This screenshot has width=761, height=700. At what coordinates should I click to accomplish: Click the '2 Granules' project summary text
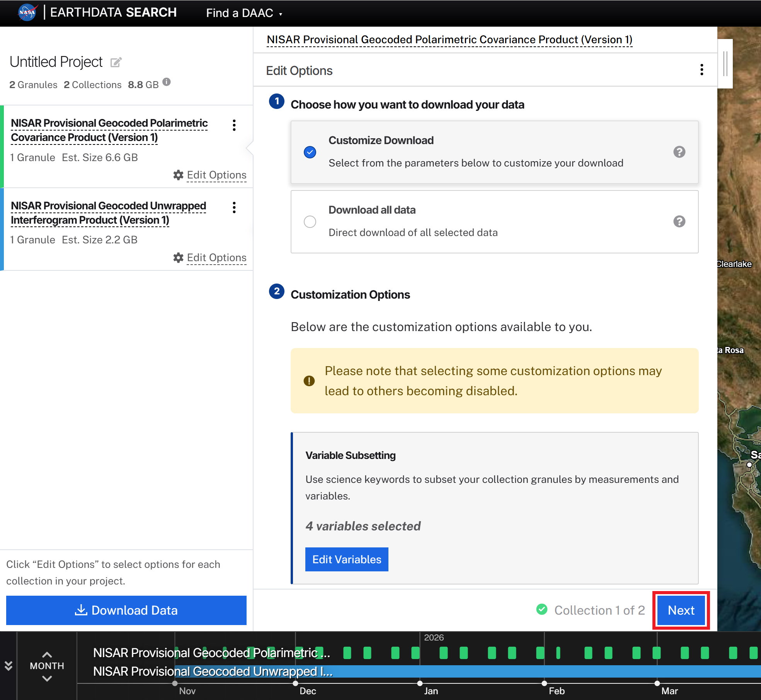33,85
